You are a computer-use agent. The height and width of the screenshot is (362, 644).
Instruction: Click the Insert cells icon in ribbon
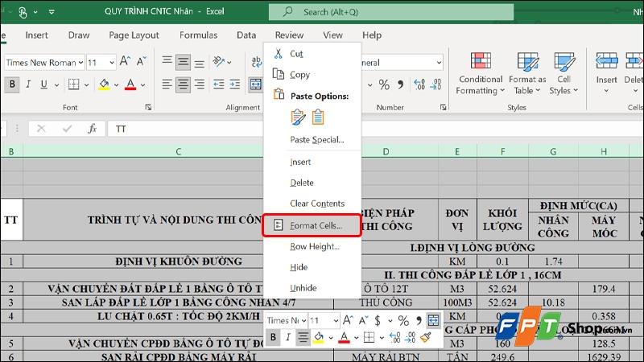tap(607, 62)
